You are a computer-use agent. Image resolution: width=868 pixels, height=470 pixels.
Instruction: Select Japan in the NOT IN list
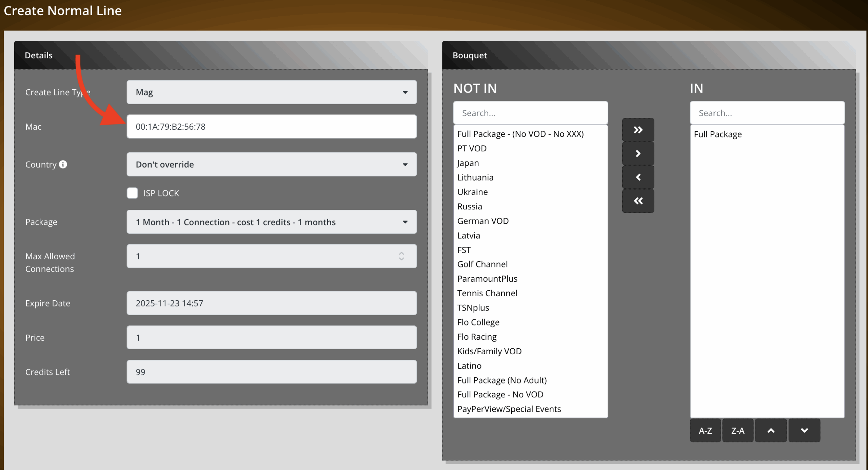point(468,163)
